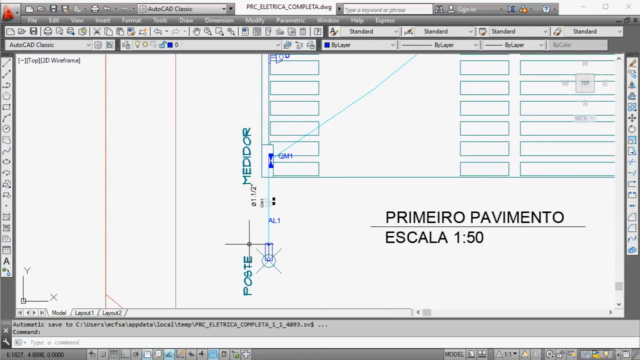The width and height of the screenshot is (640, 360).
Task: Toggle layer 0 on/off lightbulb
Action: tap(138, 45)
